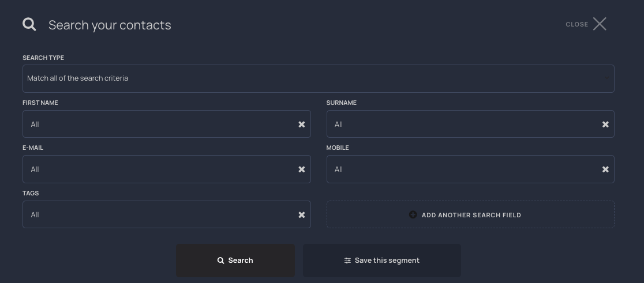The height and width of the screenshot is (283, 644).
Task: Clear the Tags field
Action: pos(301,215)
